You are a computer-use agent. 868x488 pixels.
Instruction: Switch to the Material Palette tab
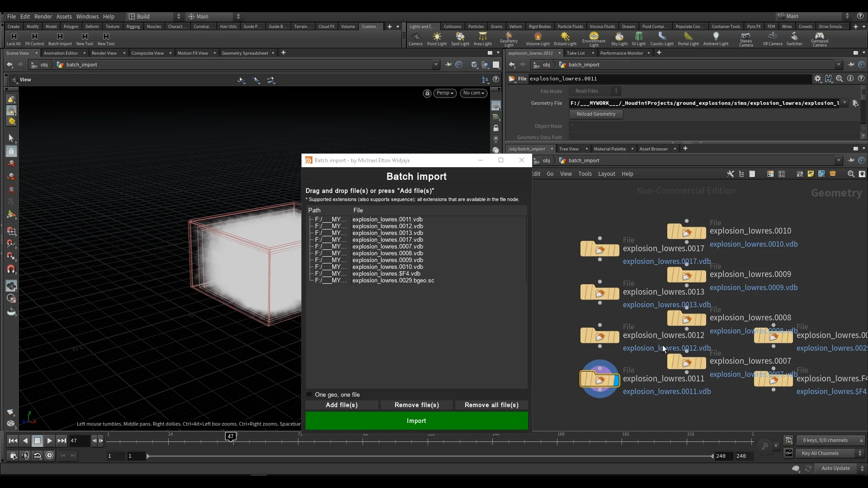coord(609,149)
